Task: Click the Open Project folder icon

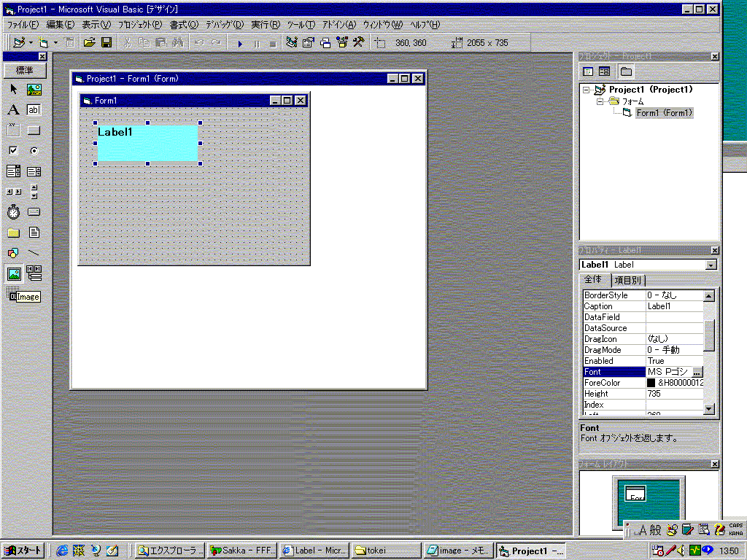Action: (x=89, y=43)
